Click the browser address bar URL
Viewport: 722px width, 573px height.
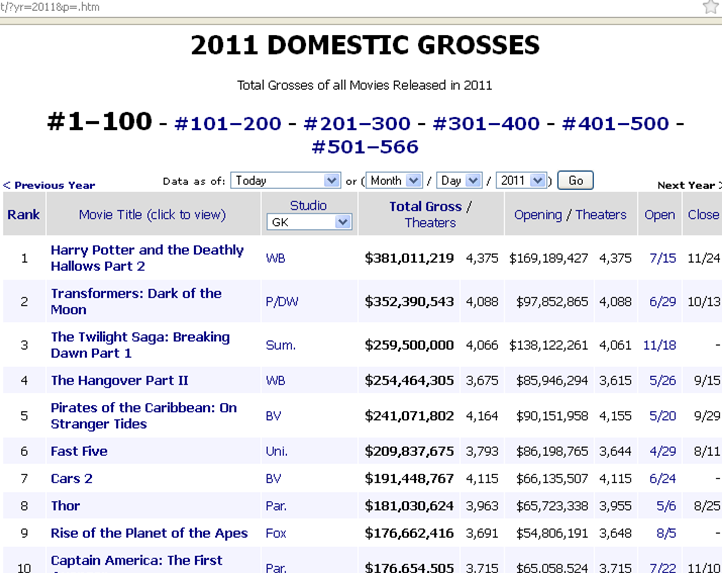(50, 7)
